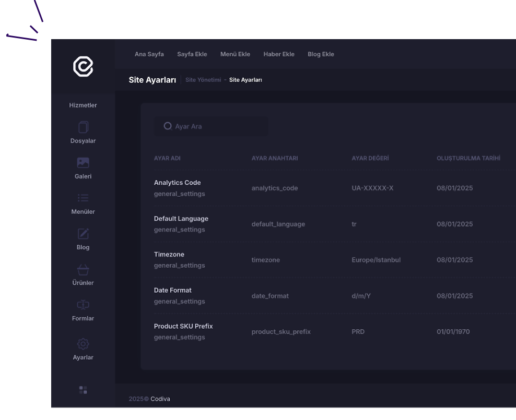Click the Site Yönetimi breadcrumb link
The height and width of the screenshot is (420, 516).
[203, 80]
